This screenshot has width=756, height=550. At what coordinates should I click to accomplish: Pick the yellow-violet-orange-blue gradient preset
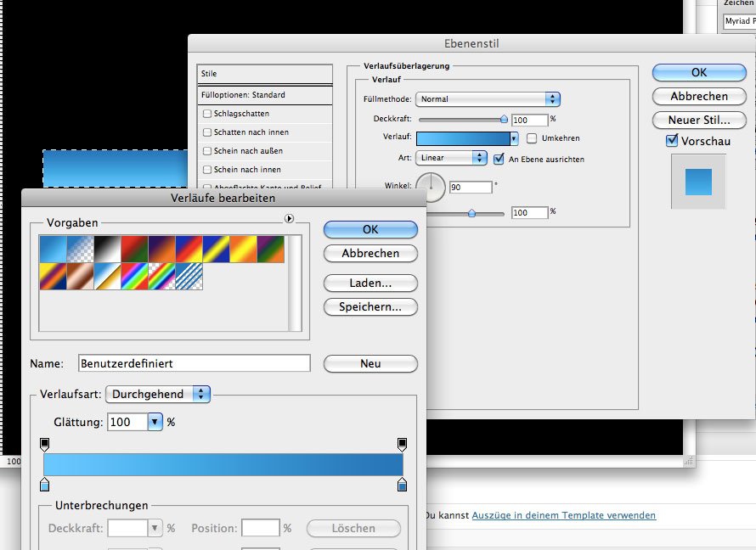[x=53, y=277]
